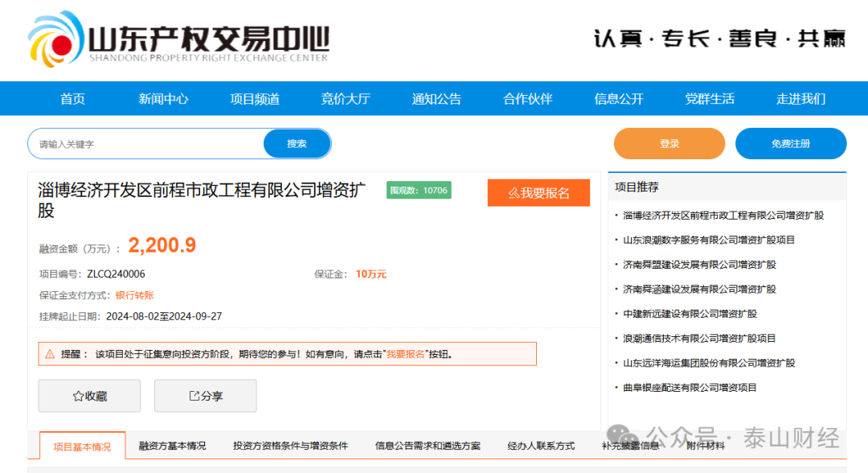
Task: Click the star icon on 收藏 button
Action: [x=77, y=395]
